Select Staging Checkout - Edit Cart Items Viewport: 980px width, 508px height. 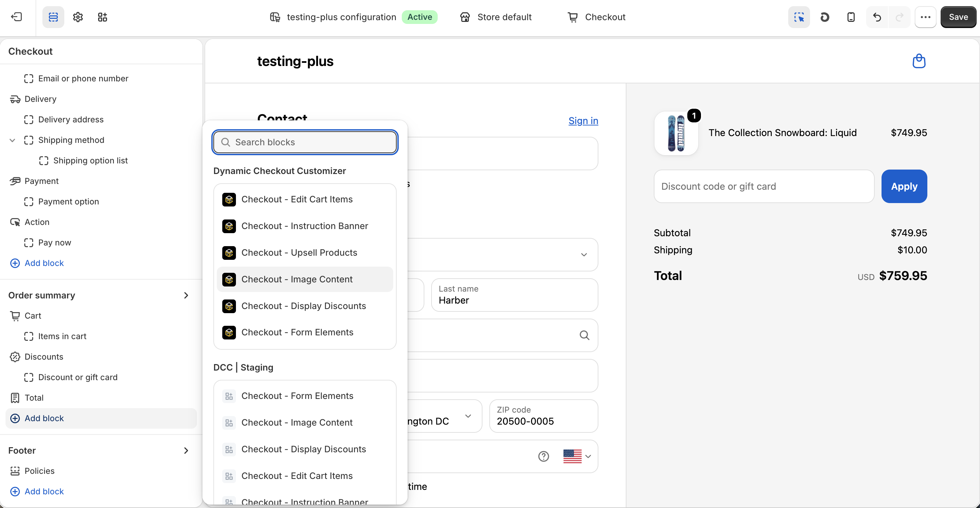click(x=305, y=476)
